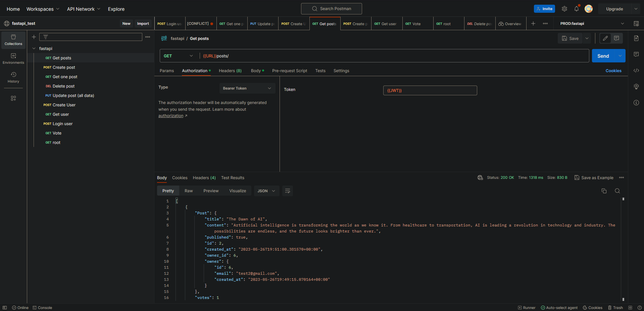
Task: Open the related requests lightbulb icon
Action: (636, 87)
